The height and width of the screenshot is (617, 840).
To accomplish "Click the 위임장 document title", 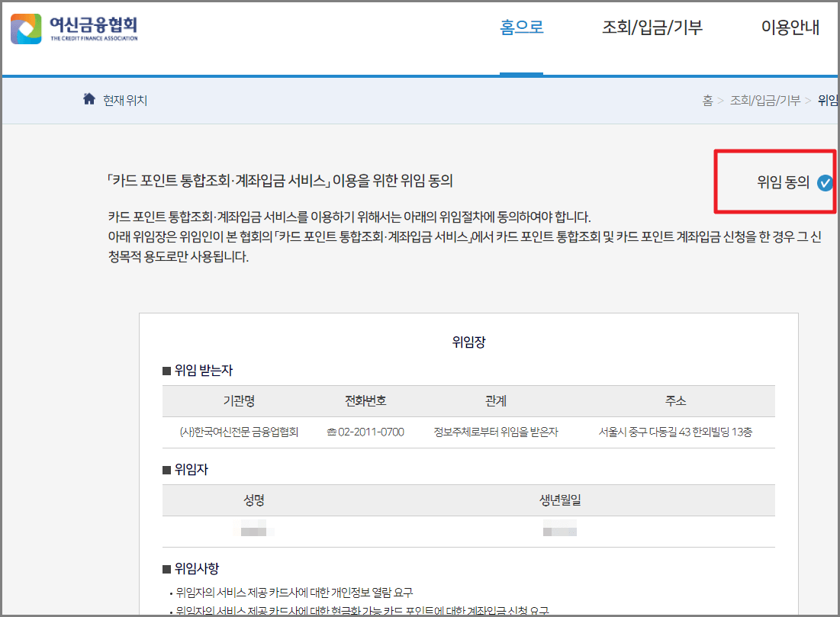I will (468, 342).
